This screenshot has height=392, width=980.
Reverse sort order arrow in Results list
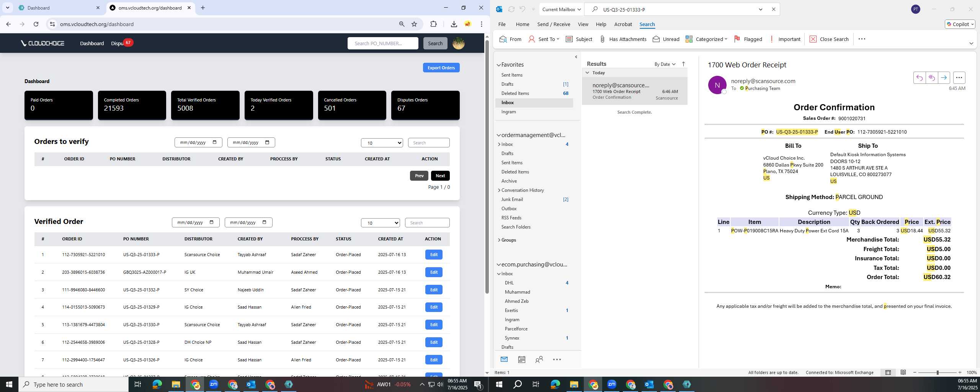pos(683,64)
